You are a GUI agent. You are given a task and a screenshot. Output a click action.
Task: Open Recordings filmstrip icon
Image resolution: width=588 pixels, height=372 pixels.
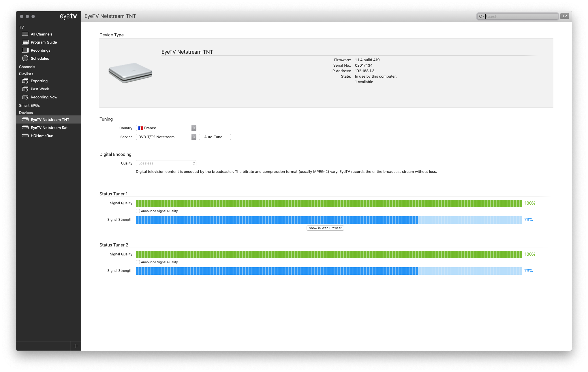point(25,50)
